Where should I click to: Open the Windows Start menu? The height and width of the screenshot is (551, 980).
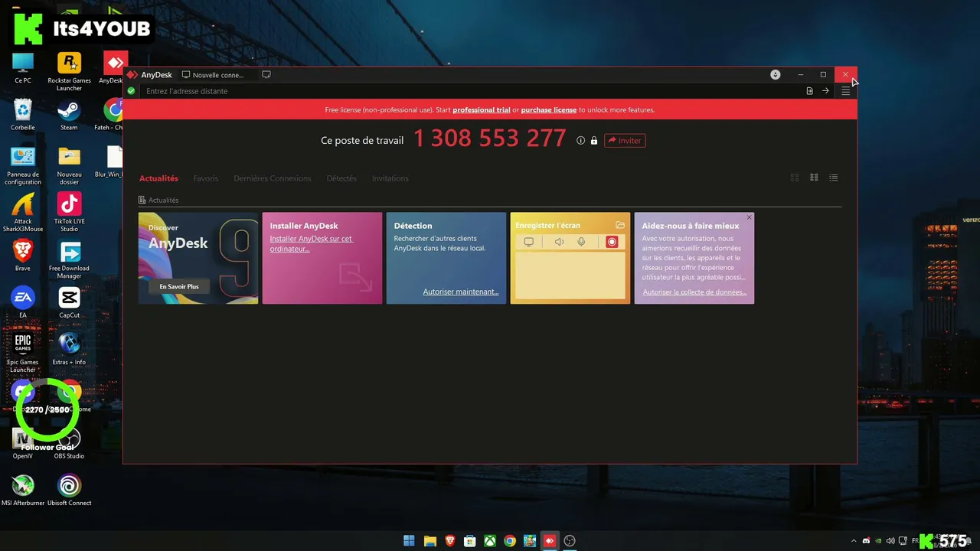(x=410, y=541)
